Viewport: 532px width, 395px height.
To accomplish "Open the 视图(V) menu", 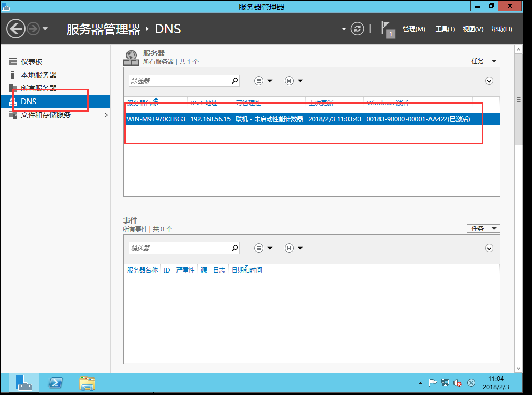I will click(x=473, y=29).
